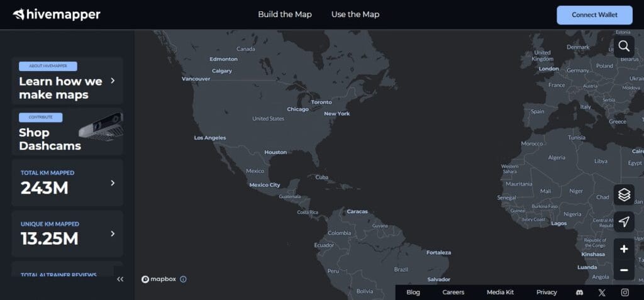Click the Mapbox logo link
Viewport: 644px width, 300px height.
pos(158,279)
